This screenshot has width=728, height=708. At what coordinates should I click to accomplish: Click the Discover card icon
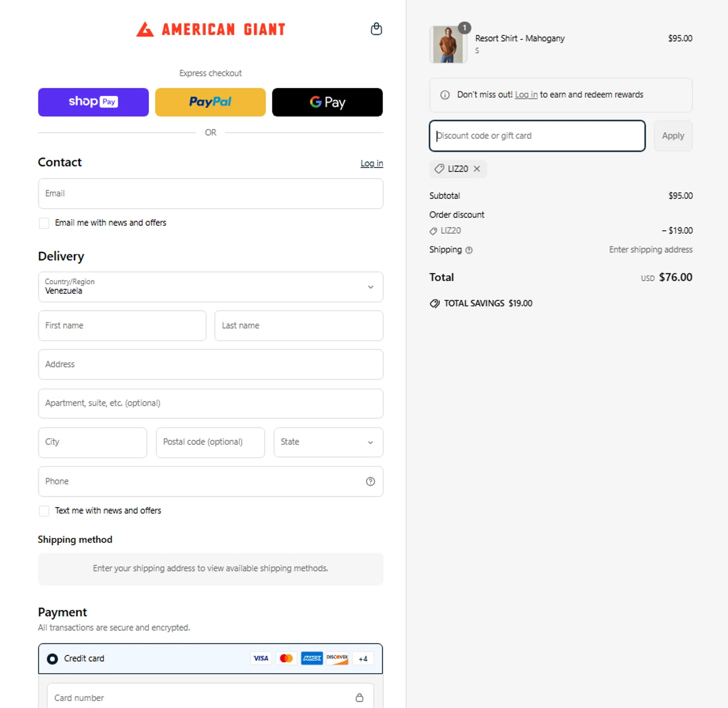tap(337, 658)
